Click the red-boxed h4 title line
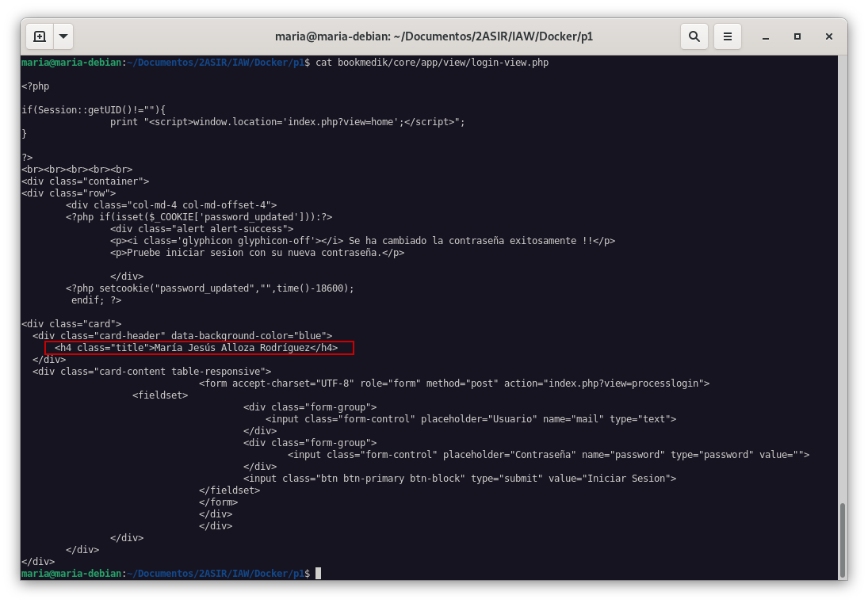 [x=198, y=348]
